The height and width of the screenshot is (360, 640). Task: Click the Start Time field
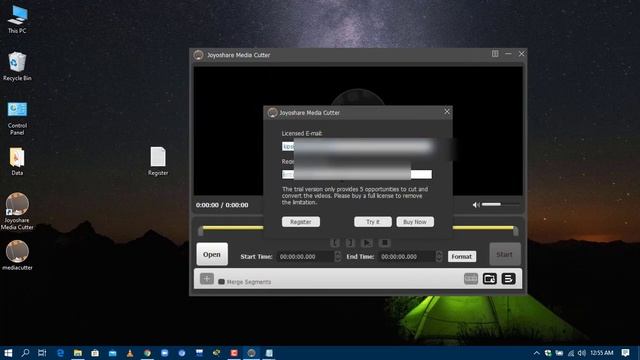tap(305, 256)
